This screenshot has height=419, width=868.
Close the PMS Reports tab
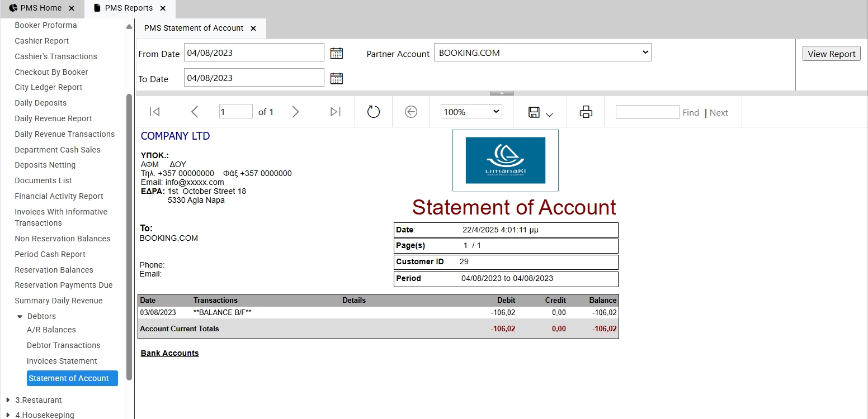pos(163,8)
